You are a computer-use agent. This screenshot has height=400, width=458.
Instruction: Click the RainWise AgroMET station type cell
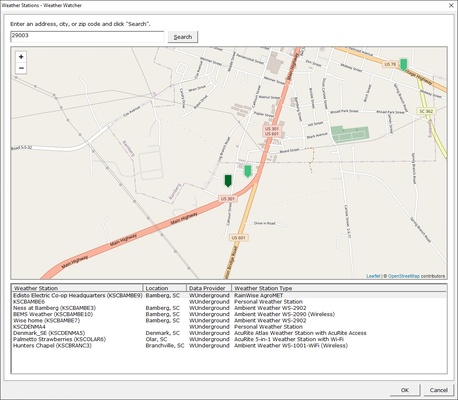[258, 295]
